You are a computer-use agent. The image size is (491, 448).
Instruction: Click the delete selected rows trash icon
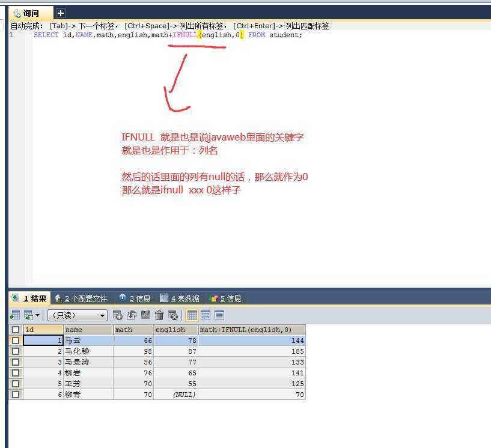tap(159, 315)
